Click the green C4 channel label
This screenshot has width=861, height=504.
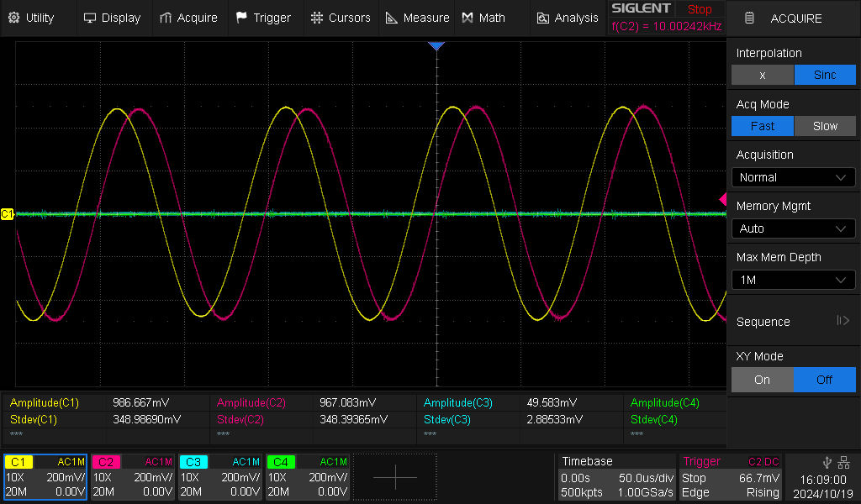point(281,462)
